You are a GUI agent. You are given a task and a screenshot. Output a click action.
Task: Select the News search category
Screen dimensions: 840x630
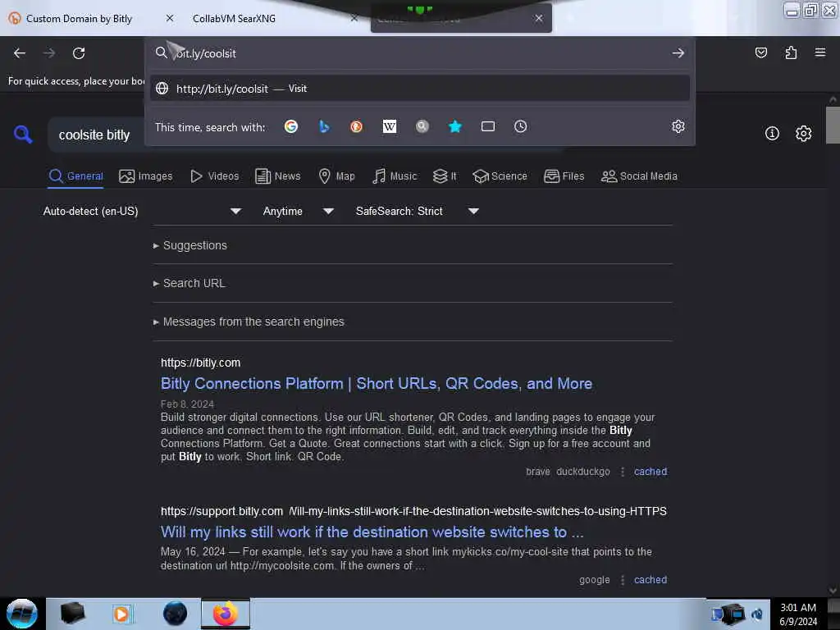tap(277, 176)
